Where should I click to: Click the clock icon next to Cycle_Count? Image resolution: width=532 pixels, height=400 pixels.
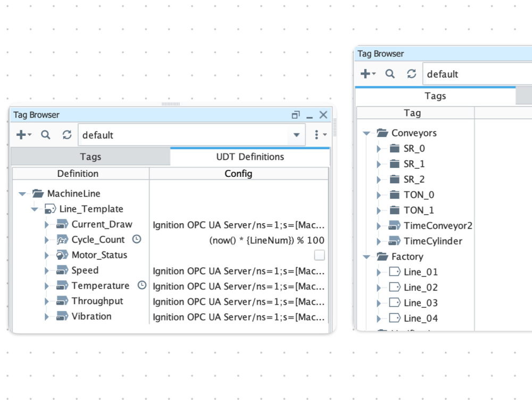coord(136,239)
